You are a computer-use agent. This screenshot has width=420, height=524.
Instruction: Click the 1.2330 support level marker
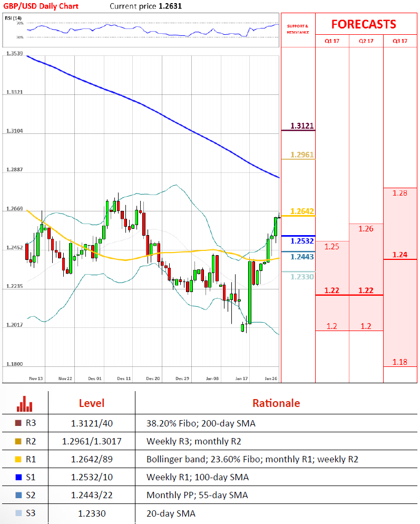(302, 277)
